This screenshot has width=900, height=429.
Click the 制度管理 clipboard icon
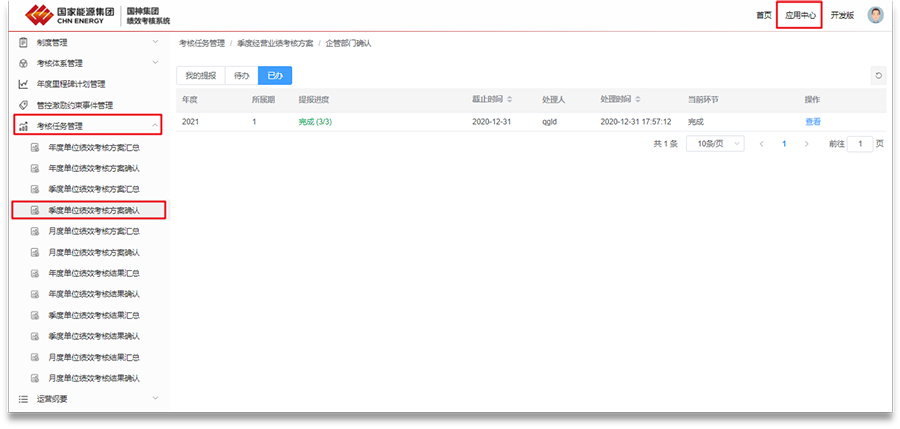pos(23,42)
